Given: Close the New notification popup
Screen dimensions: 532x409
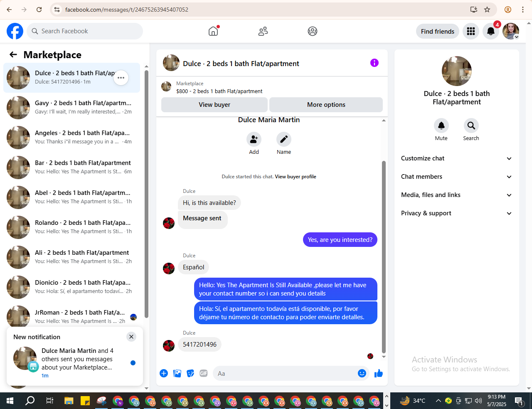Looking at the screenshot, I should click(x=131, y=337).
